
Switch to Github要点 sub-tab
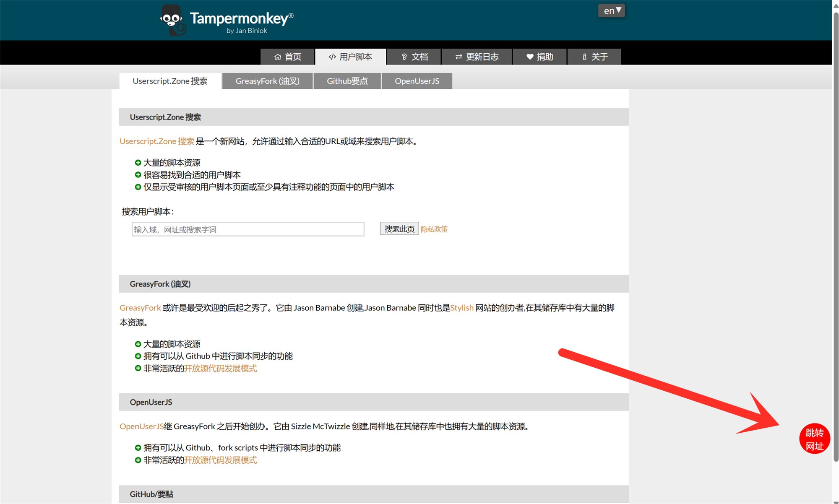coord(347,81)
